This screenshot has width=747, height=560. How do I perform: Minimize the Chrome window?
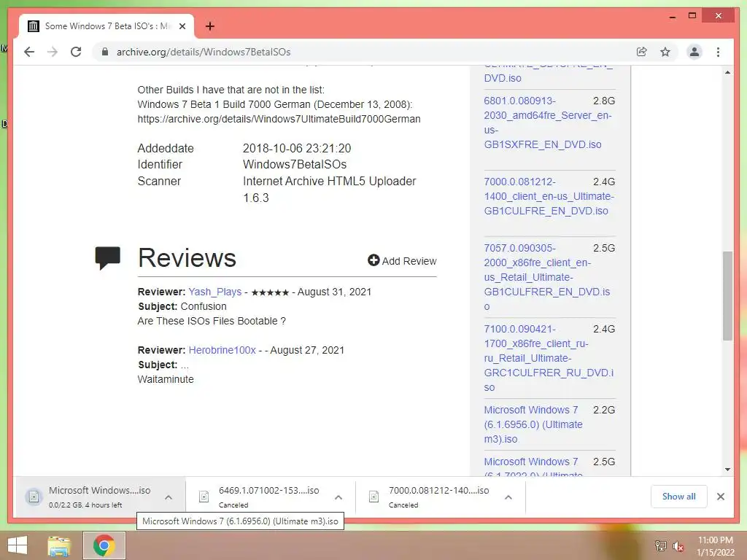tap(672, 16)
